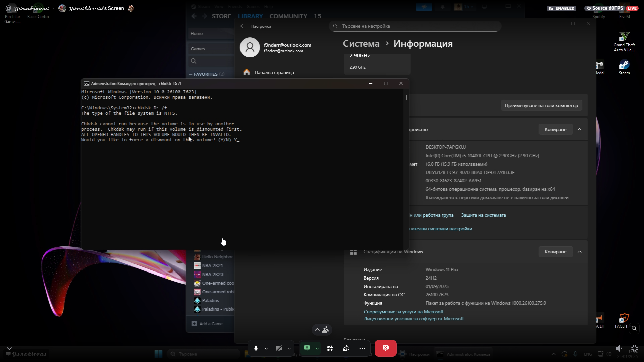Click Преименуване на този компютър button
The height and width of the screenshot is (362, 644).
[541, 105]
